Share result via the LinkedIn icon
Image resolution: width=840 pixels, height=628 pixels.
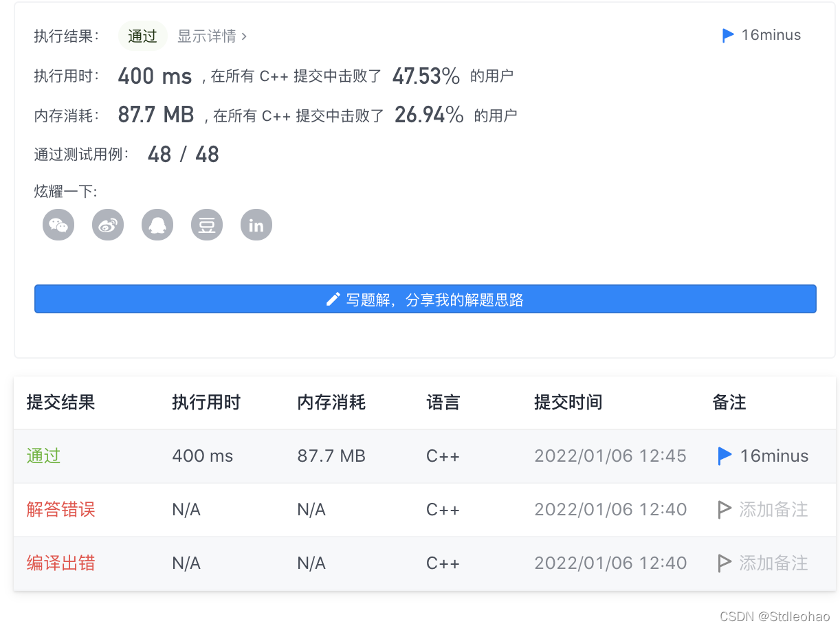256,225
